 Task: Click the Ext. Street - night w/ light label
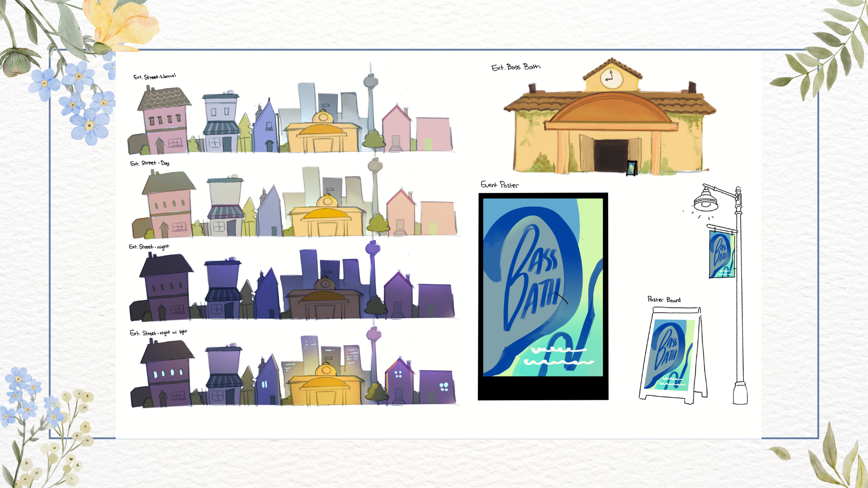pos(158,333)
